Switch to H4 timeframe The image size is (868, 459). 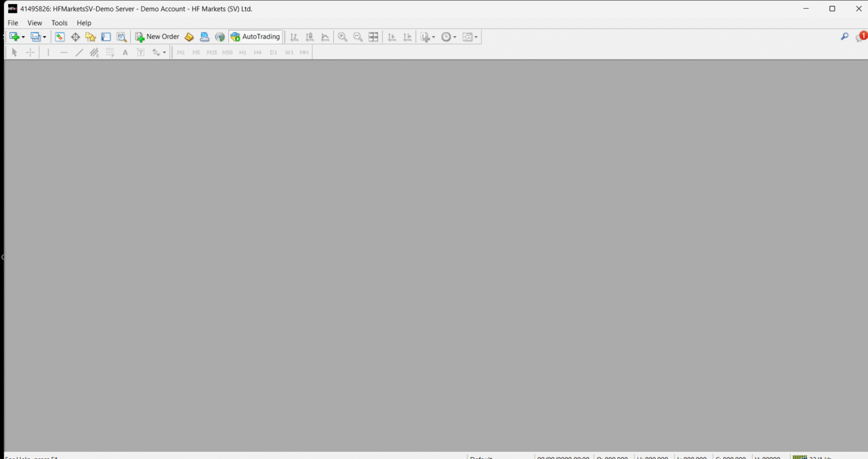(258, 52)
